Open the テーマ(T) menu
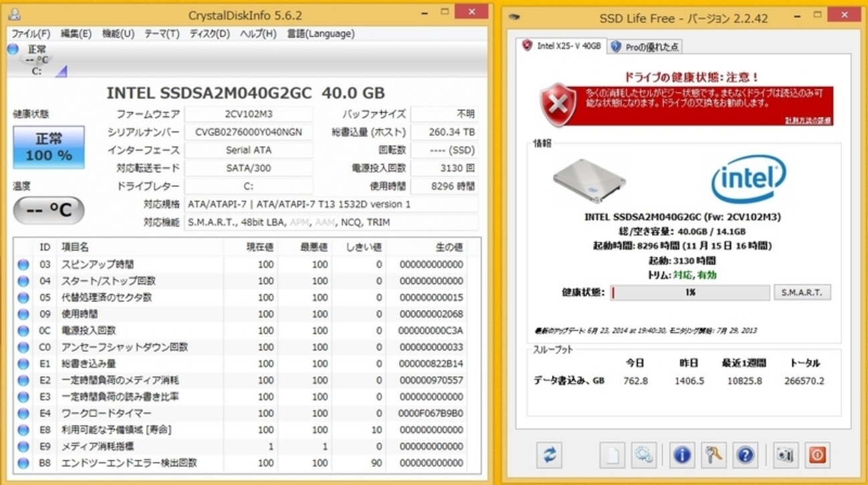Viewport: 868px width, 485px height. 162,33
